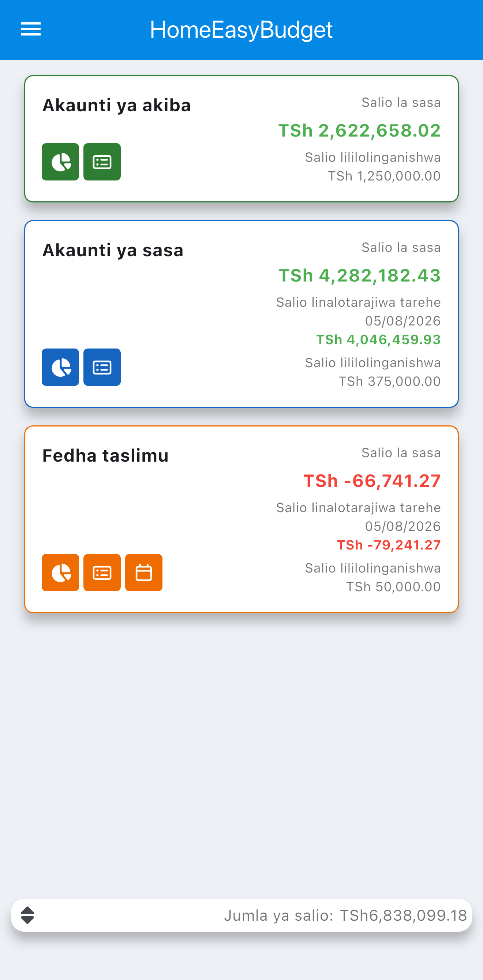483x980 pixels.
Task: Show blue pie chart for Akaunti ya sasa
Action: click(x=60, y=367)
